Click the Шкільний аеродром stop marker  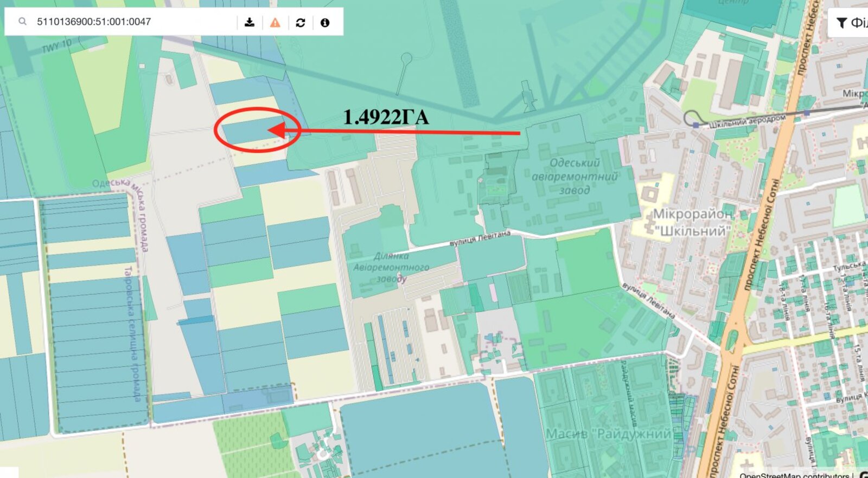click(696, 125)
